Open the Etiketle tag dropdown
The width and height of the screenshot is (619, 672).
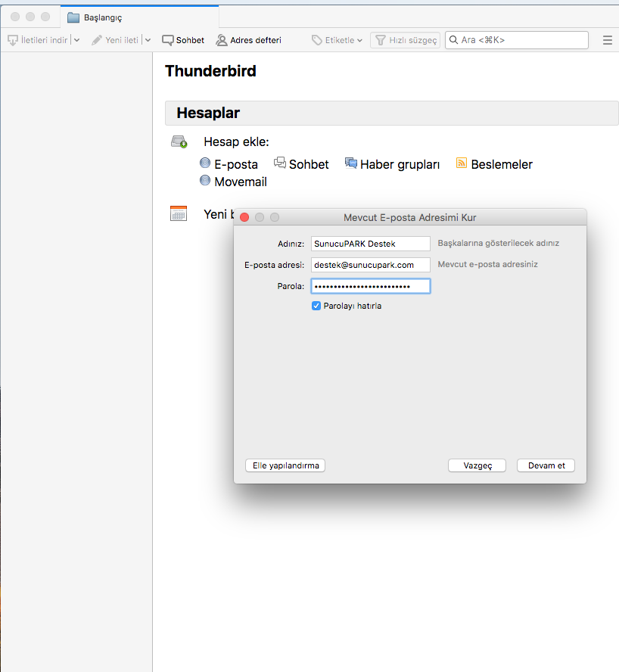[337, 40]
